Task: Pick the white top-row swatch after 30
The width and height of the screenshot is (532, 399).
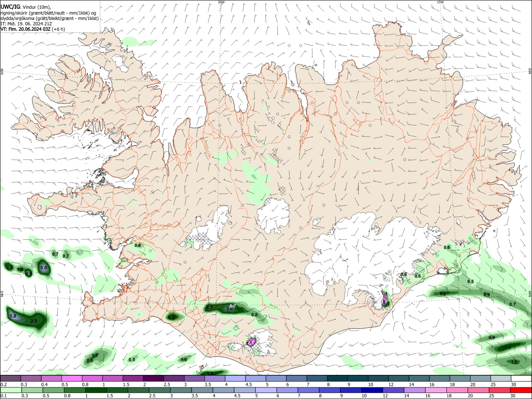Action: (522, 378)
